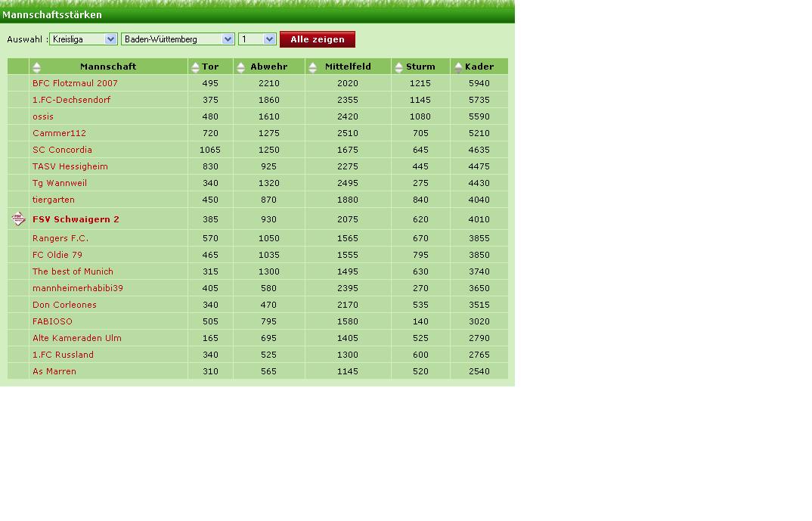This screenshot has width=812, height=521.
Task: Click the sort arrows beside Sturm header
Action: (398, 67)
